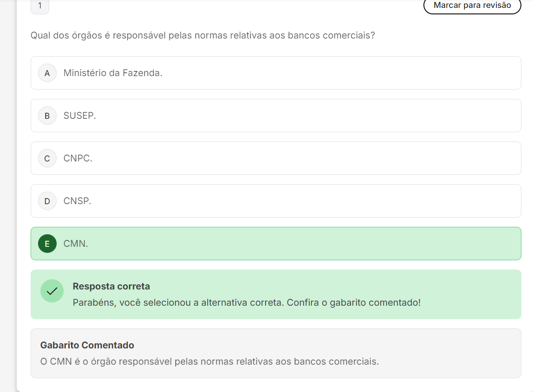Image resolution: width=533 pixels, height=392 pixels.
Task: Pick the "CNPC." alternative
Action: tap(78, 159)
